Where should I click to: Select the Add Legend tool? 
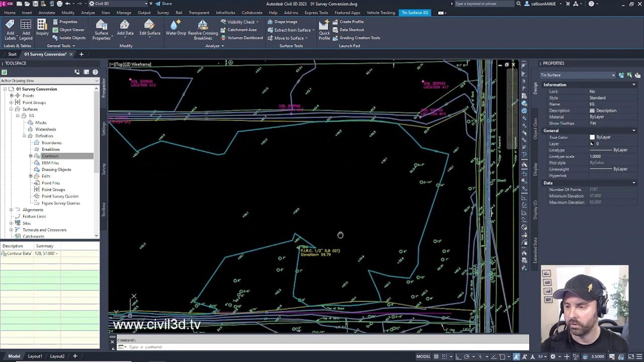[26, 29]
